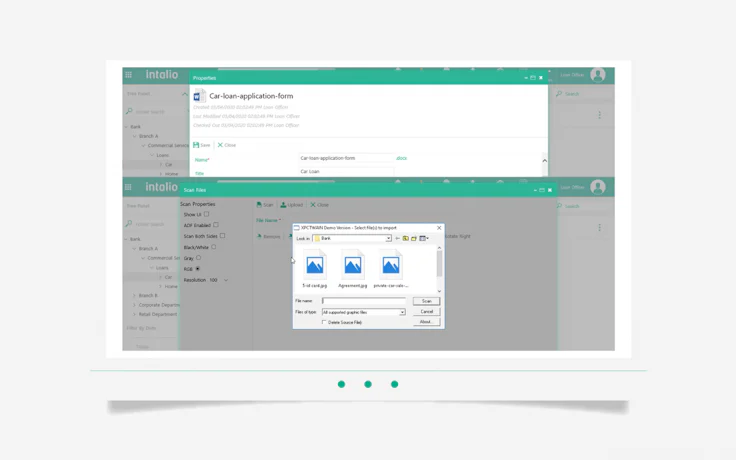Select the Black/White radio option
736x460 pixels.
pyautogui.click(x=214, y=247)
